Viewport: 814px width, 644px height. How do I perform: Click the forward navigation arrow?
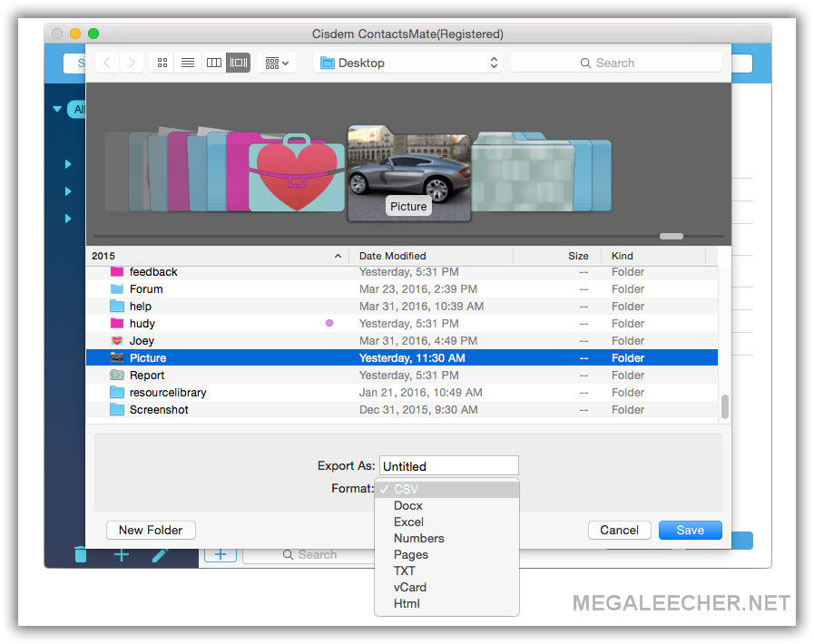coord(132,63)
